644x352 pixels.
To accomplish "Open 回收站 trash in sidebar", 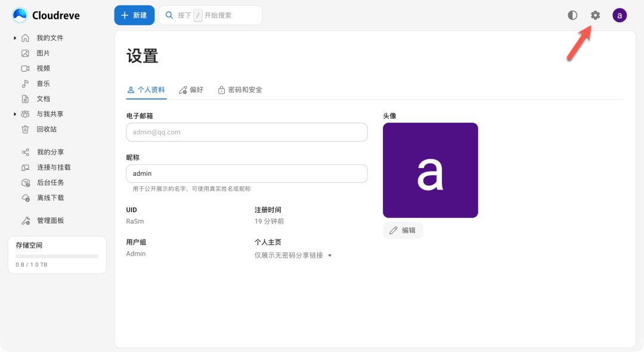I will 47,129.
